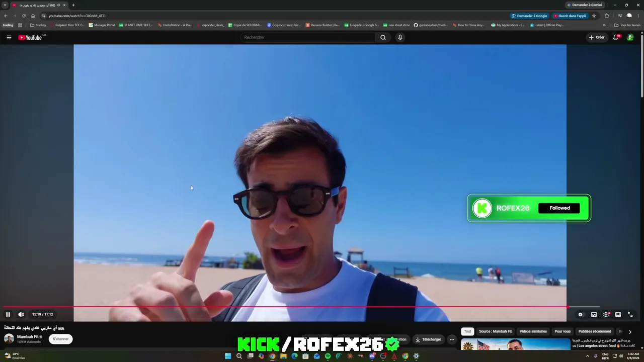Open the Los angeles street food thumbnail
Viewport: 644px width, 362px height.
tap(516, 344)
